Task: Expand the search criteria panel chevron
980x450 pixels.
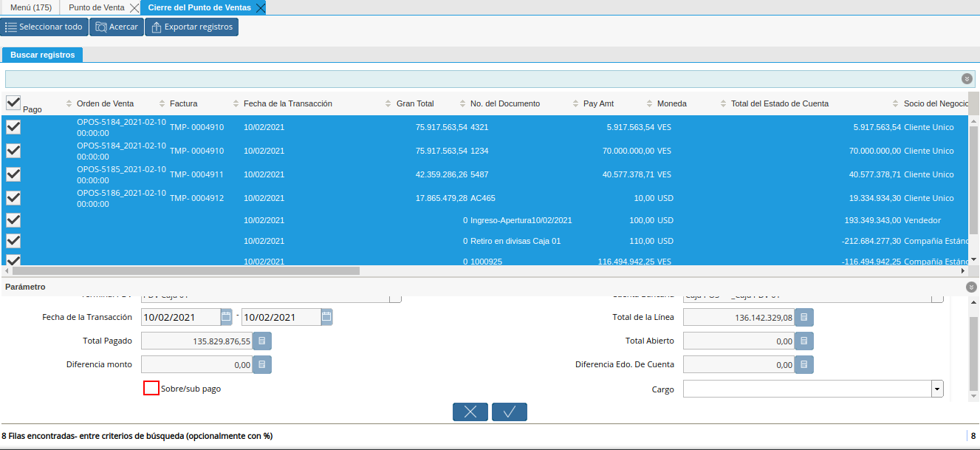Action: [x=967, y=78]
